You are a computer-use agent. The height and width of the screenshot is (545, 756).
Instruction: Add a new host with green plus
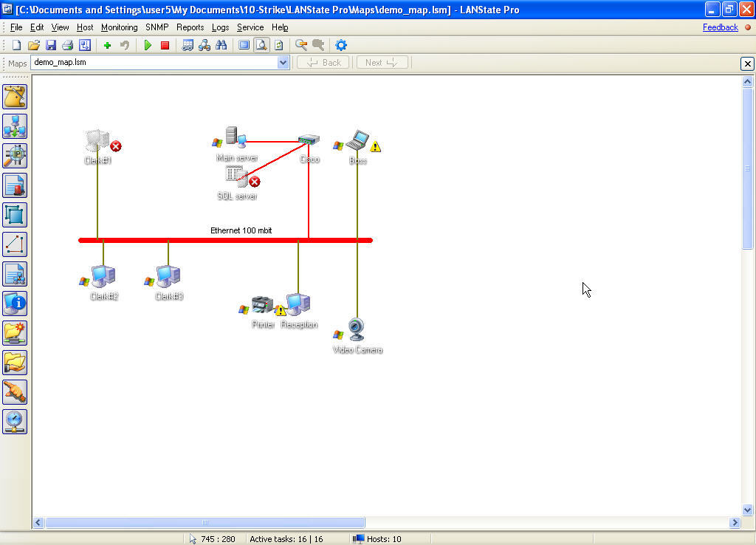coord(108,45)
